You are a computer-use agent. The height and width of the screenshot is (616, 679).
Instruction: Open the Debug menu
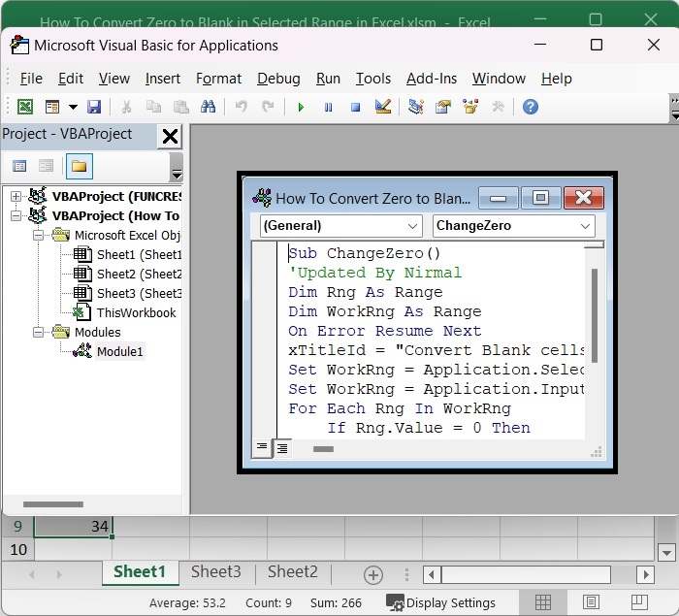tap(278, 79)
